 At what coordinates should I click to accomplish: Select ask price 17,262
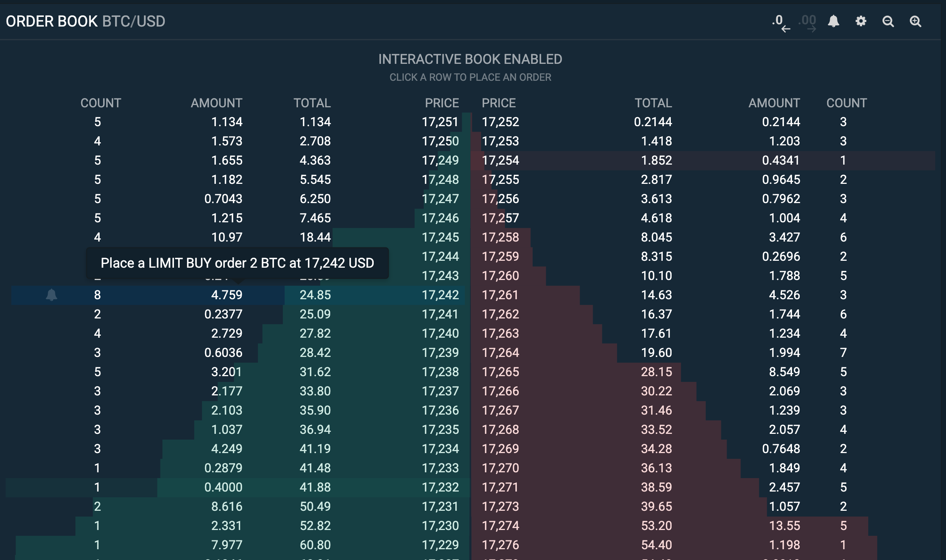(500, 314)
